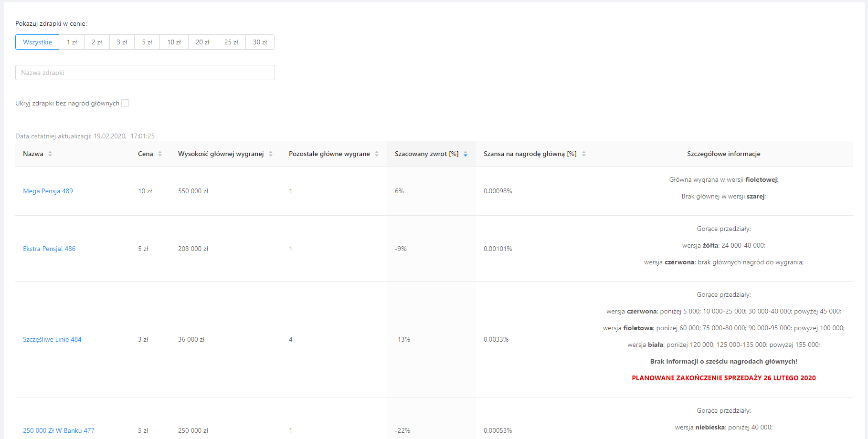The image size is (868, 439).
Task: Open Szczęśliwe Linie 484 scratchcard link
Action: [52, 339]
